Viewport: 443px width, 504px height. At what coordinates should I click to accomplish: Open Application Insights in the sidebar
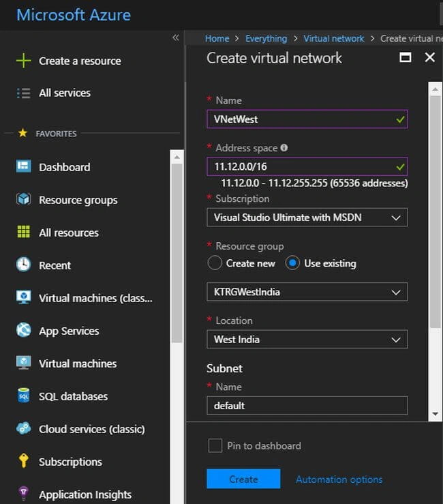[x=85, y=494]
